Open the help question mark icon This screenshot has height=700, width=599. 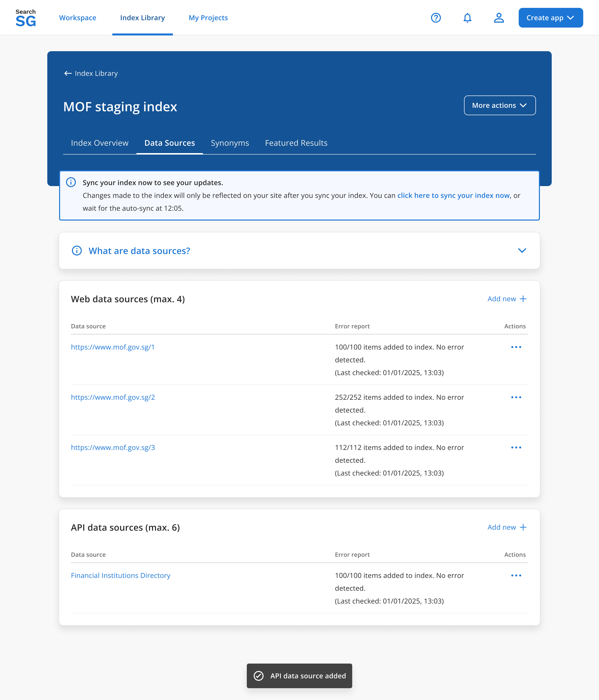(x=436, y=17)
